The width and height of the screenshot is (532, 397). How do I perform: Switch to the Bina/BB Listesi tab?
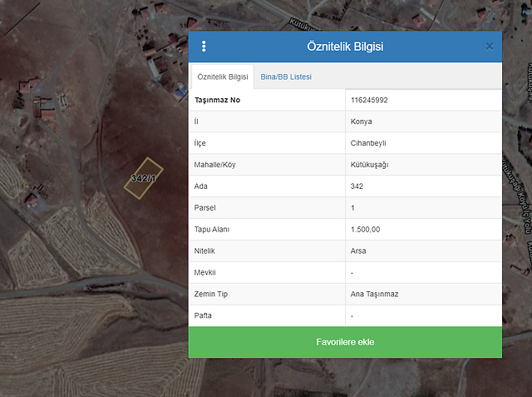[286, 77]
